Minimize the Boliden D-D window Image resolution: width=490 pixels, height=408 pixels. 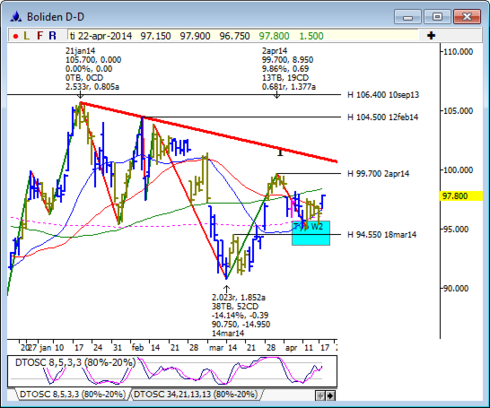coord(408,17)
